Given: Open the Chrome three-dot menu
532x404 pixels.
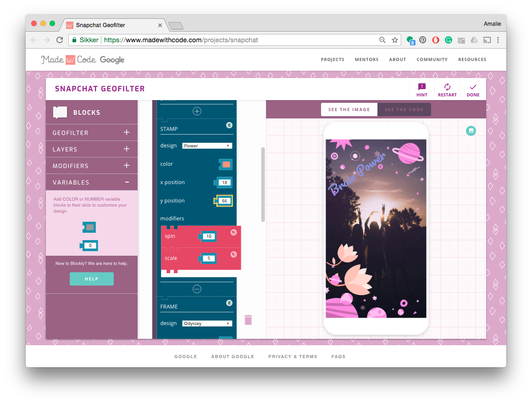Looking at the screenshot, I should [x=498, y=40].
